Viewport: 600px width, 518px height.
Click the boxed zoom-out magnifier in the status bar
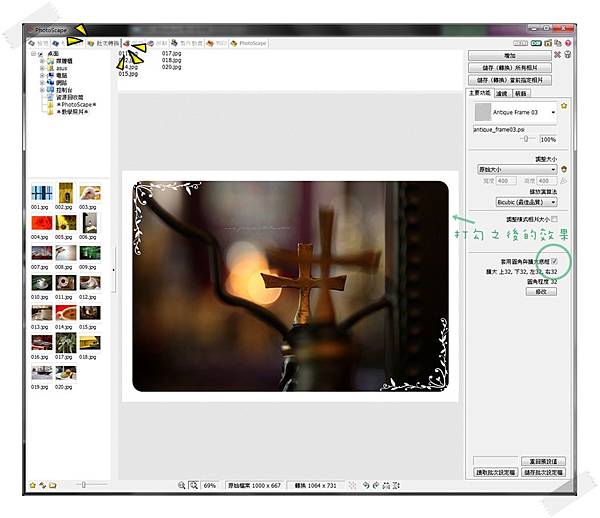click(194, 485)
